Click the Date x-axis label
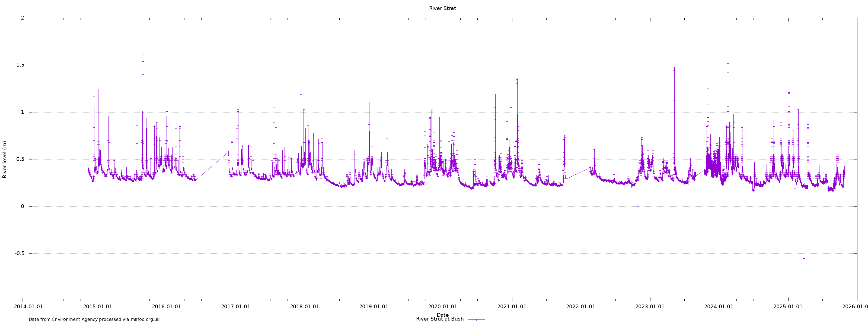 (442, 315)
